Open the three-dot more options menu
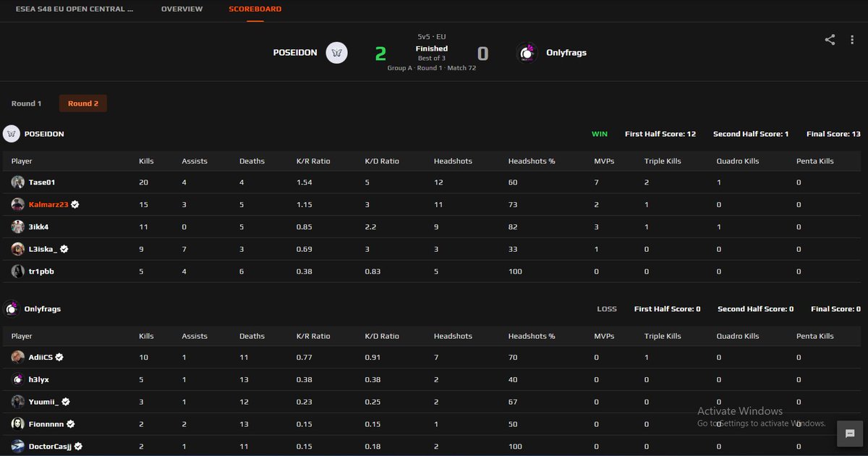This screenshot has width=868, height=456. pyautogui.click(x=852, y=40)
